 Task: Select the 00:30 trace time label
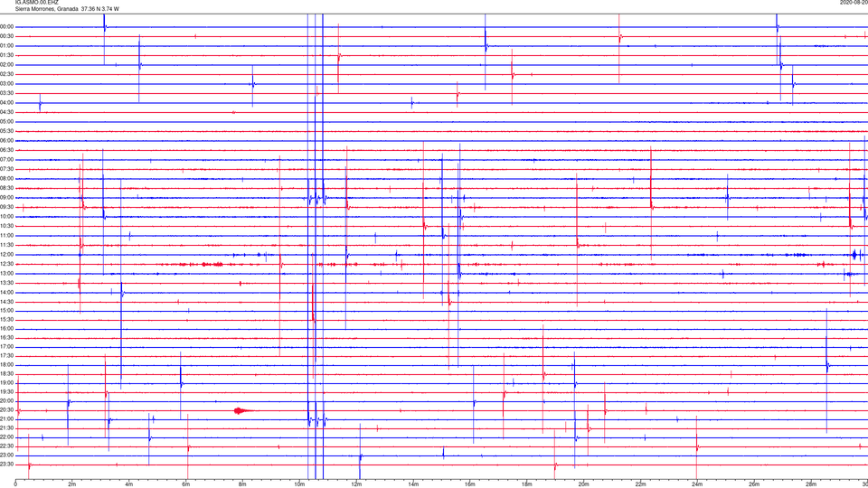pyautogui.click(x=7, y=36)
